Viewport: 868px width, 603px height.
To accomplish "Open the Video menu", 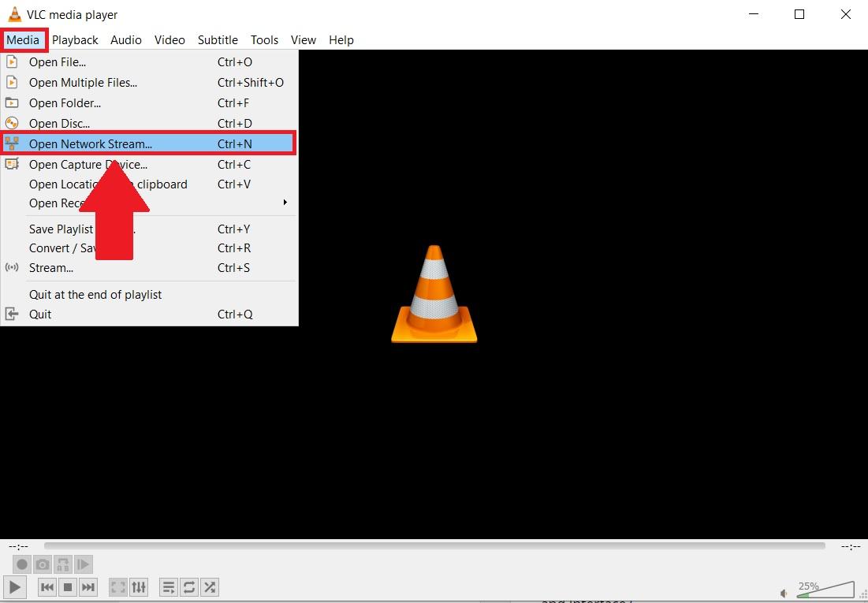I will (x=170, y=40).
